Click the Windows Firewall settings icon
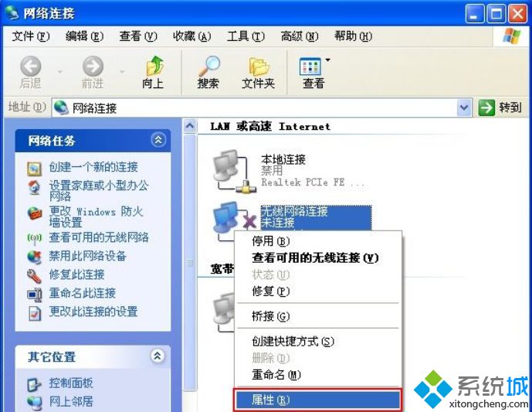This screenshot has width=532, height=412. 34,214
